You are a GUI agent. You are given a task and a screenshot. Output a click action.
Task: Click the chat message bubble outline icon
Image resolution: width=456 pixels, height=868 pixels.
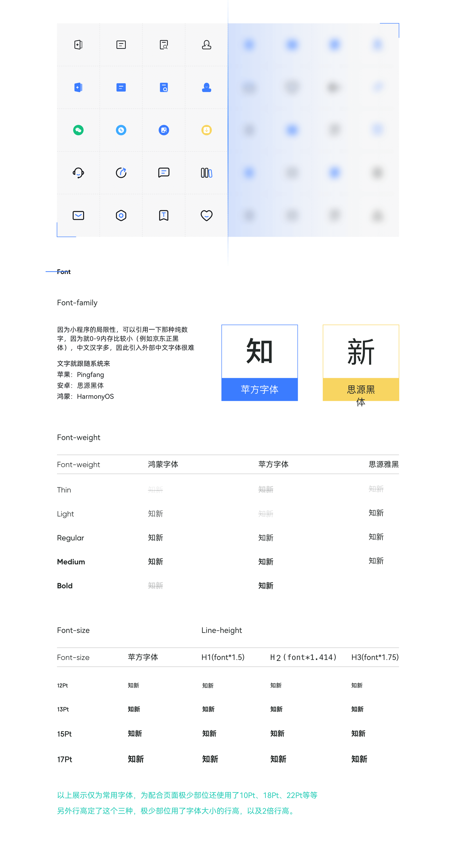pos(164,173)
